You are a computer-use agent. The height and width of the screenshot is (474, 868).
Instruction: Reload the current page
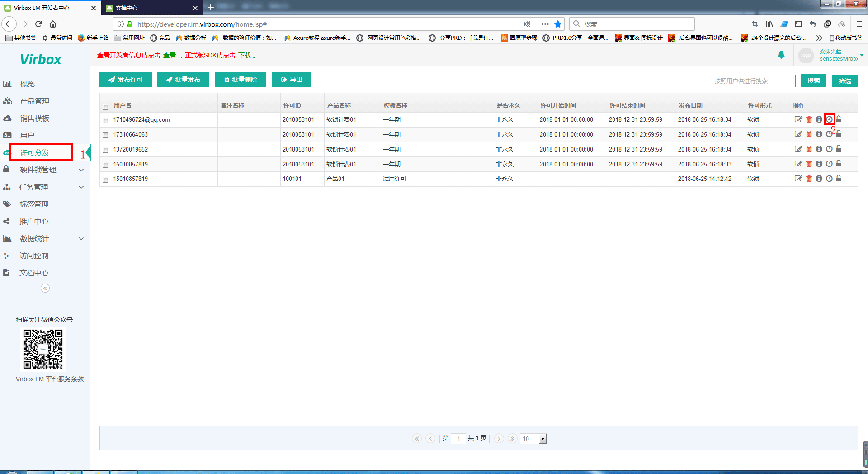coord(38,24)
